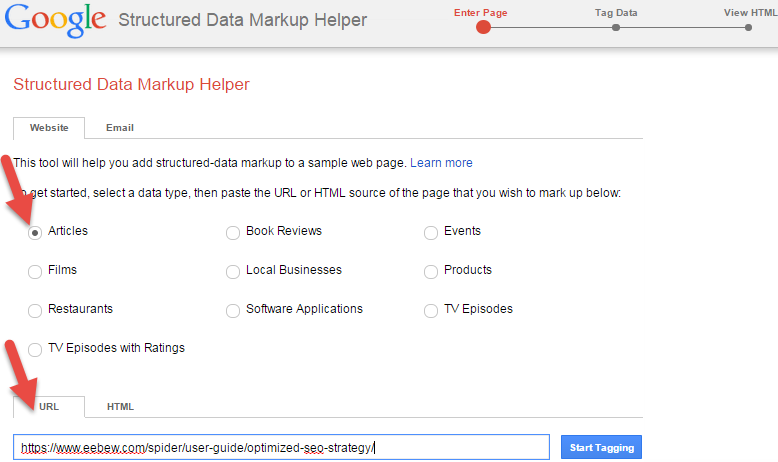
Task: Select the Products radio button
Action: (x=431, y=271)
